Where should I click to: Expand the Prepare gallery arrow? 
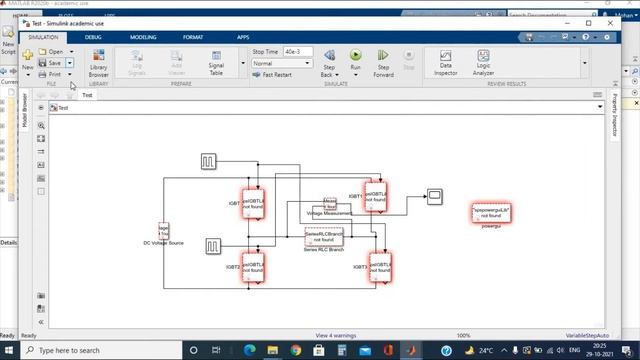243,63
